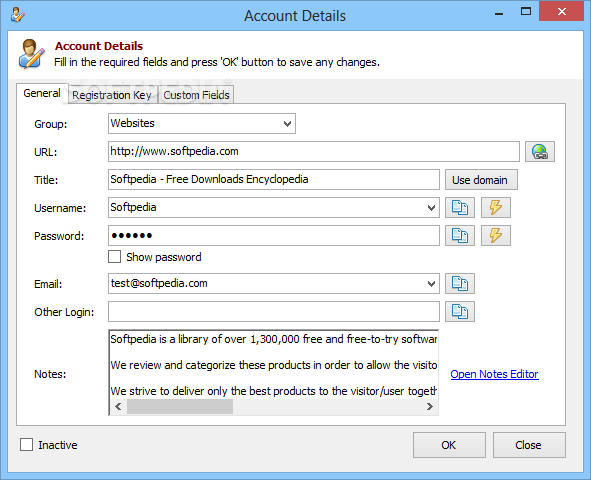
Task: Click the notes horizontal scrollbar thumb
Action: [x=180, y=407]
